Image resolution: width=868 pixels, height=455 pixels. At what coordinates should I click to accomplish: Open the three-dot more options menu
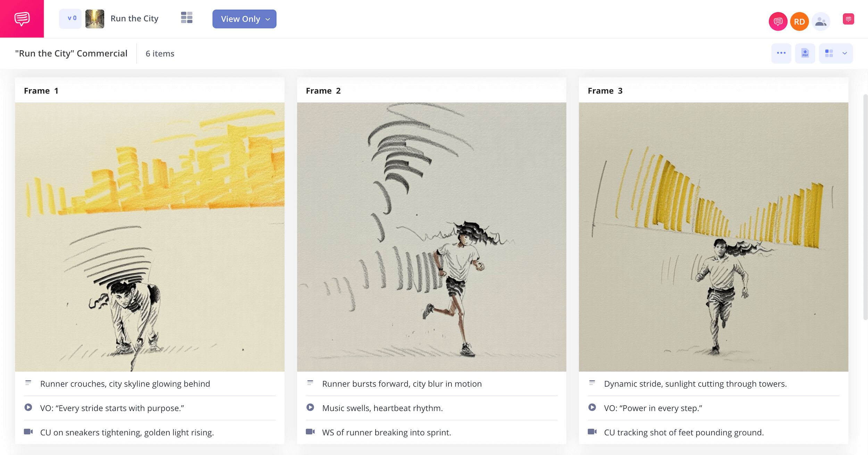point(781,53)
